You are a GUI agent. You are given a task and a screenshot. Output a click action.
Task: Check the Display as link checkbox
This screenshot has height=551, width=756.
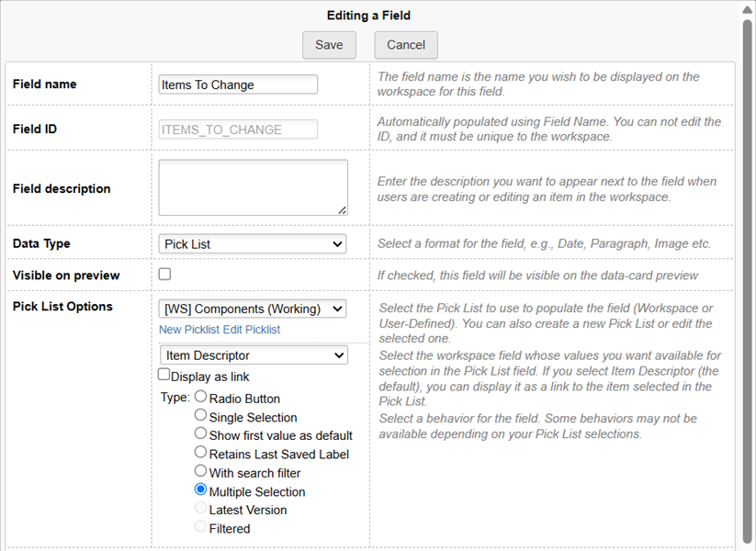pos(164,375)
